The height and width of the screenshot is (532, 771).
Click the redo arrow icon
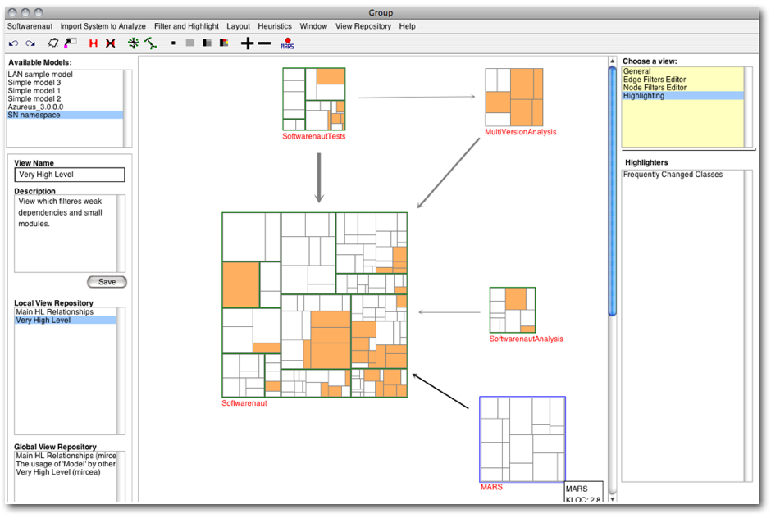(x=30, y=43)
